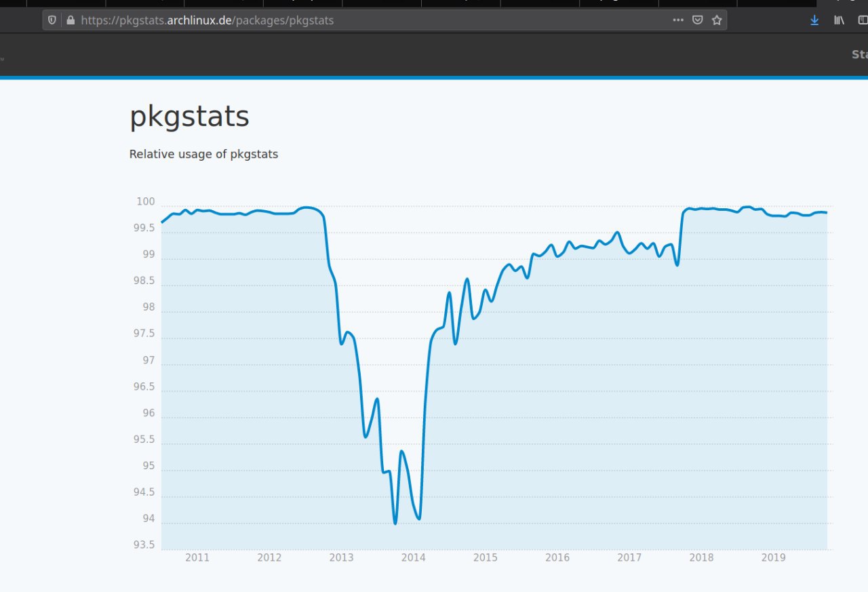Open the page actions three-dot menu
The image size is (868, 592).
(678, 20)
